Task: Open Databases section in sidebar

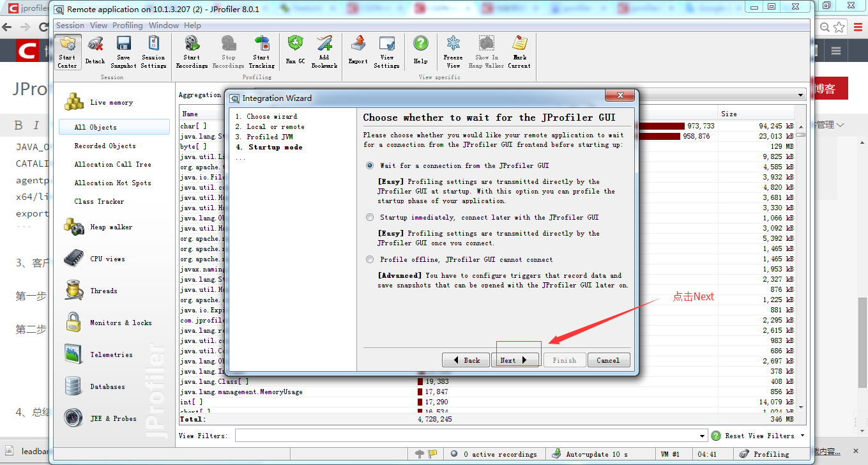Action: coord(95,386)
